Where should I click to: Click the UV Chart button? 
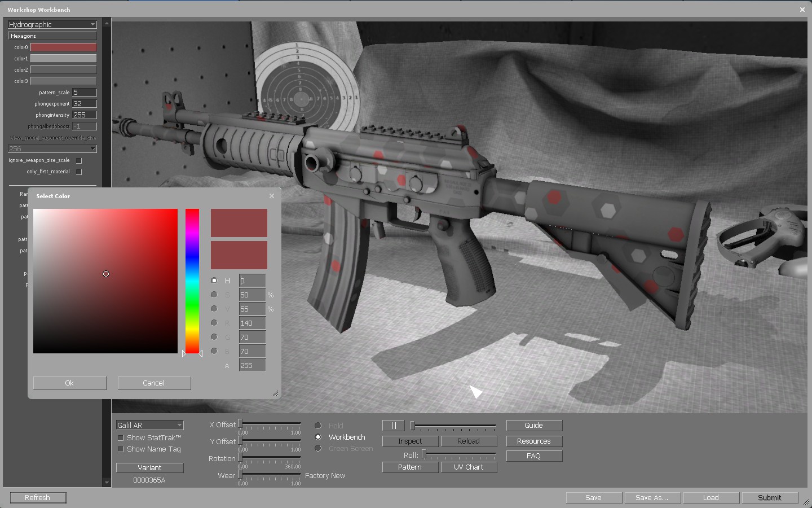[469, 467]
